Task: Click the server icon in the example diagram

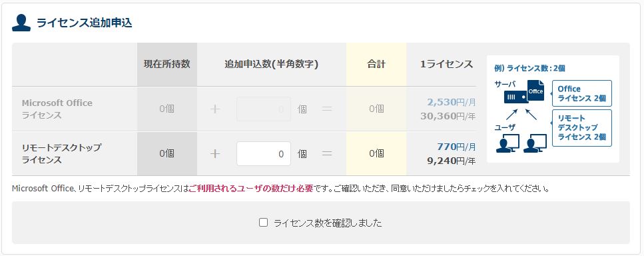Action: point(516,97)
